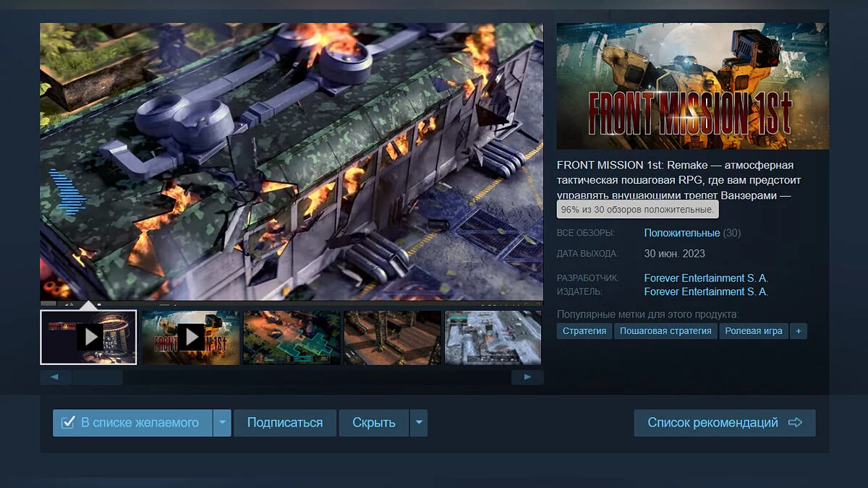Play the second FRONT MISSION 1st trailer
This screenshot has width=868, height=488.
[x=190, y=337]
